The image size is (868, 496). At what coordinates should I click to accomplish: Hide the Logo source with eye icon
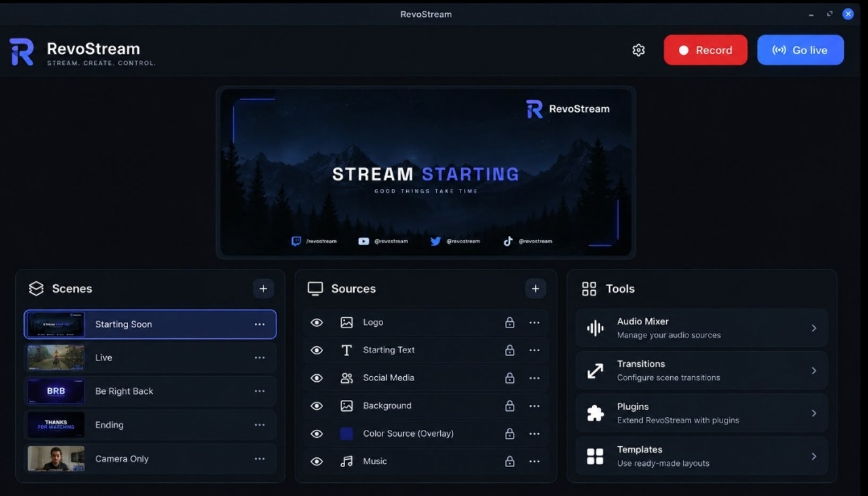(317, 322)
